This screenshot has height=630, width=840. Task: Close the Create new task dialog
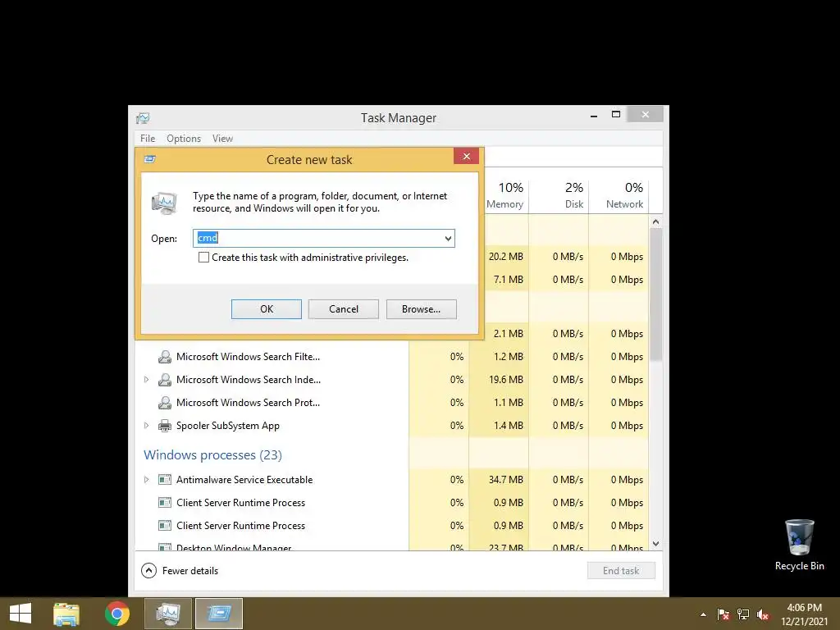coord(467,156)
